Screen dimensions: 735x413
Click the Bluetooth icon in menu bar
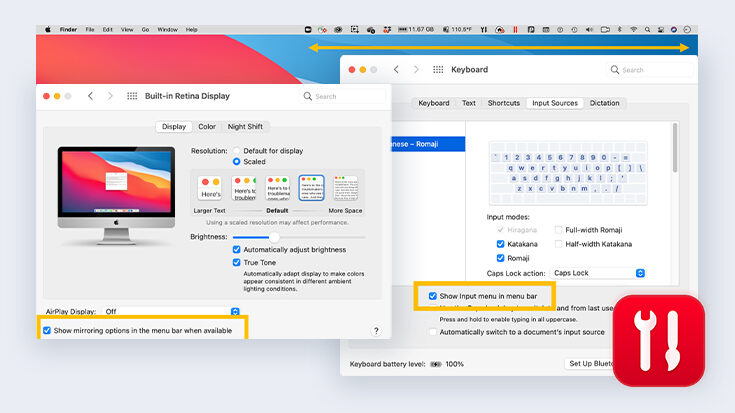(620, 30)
